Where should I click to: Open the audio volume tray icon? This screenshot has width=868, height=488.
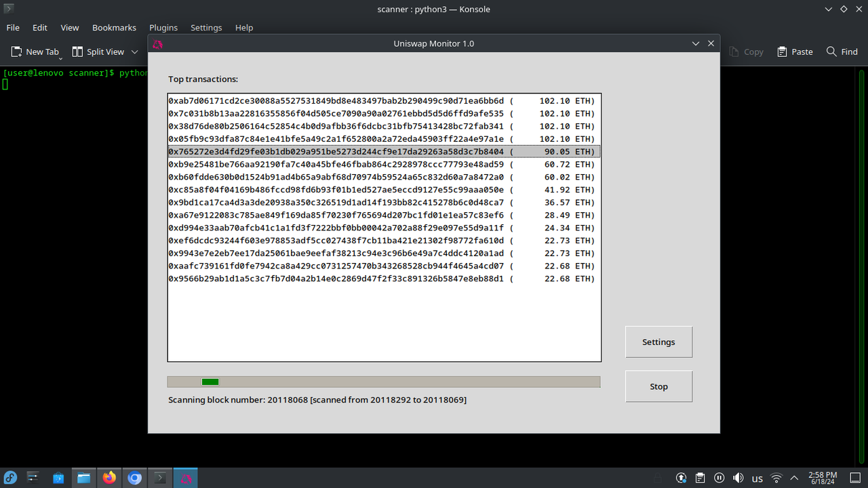[x=738, y=478]
